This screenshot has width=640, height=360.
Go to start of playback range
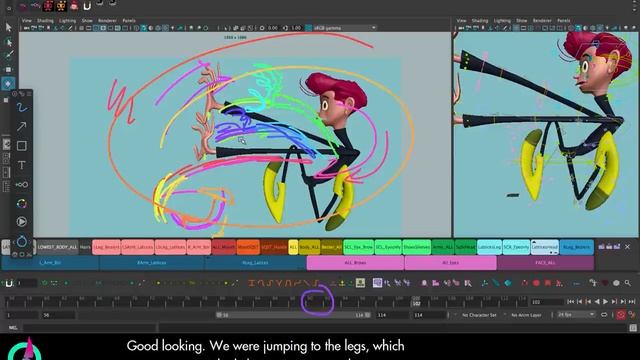(x=571, y=302)
